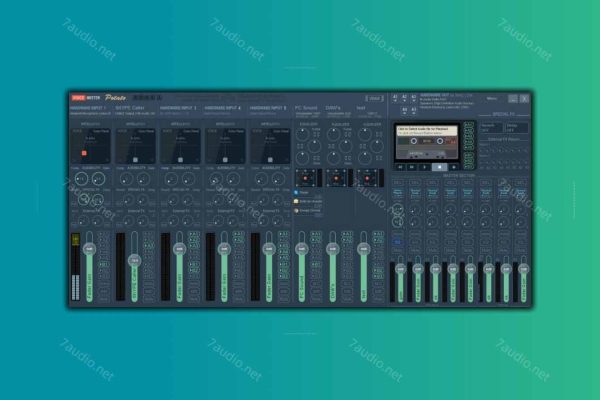The height and width of the screenshot is (400, 600).
Task: Click the HARDWARE INPUT 3 Intellipan panel
Action: point(180,146)
